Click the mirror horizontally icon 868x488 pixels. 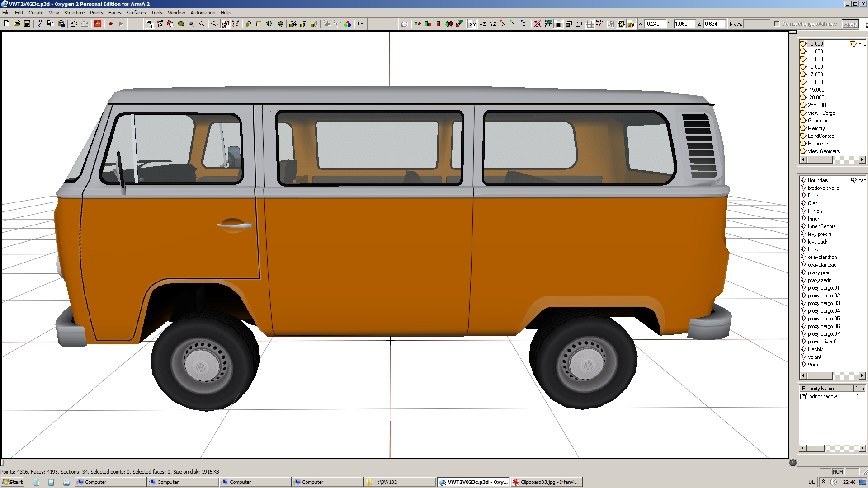pos(269,24)
